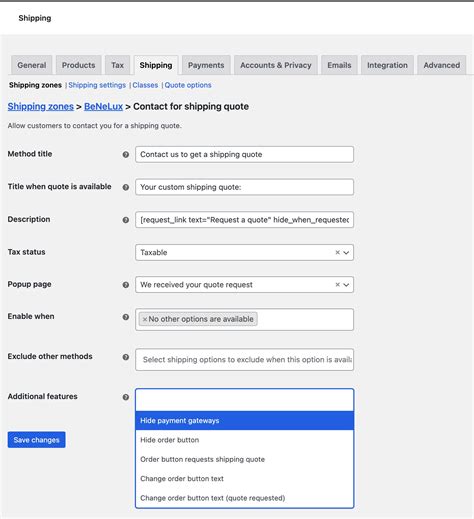Click help icon next to Method title
The height and width of the screenshot is (519, 474).
click(126, 155)
